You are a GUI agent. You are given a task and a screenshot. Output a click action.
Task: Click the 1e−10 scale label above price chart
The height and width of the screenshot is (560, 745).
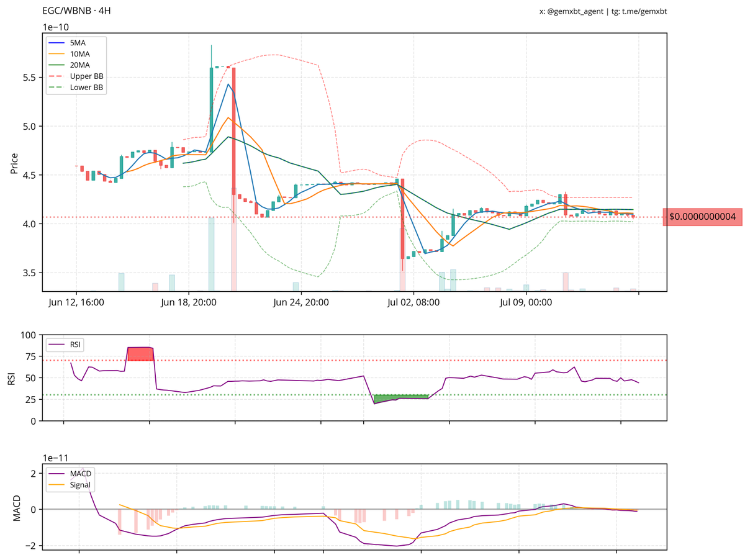coord(56,27)
